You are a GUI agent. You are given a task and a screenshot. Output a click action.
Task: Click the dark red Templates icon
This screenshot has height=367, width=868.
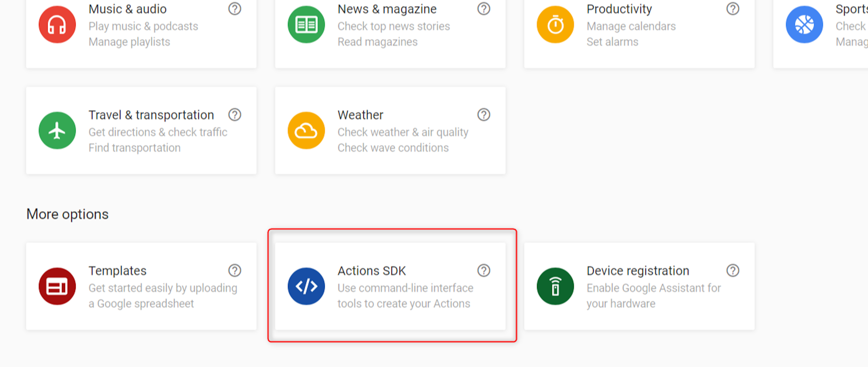coord(57,286)
